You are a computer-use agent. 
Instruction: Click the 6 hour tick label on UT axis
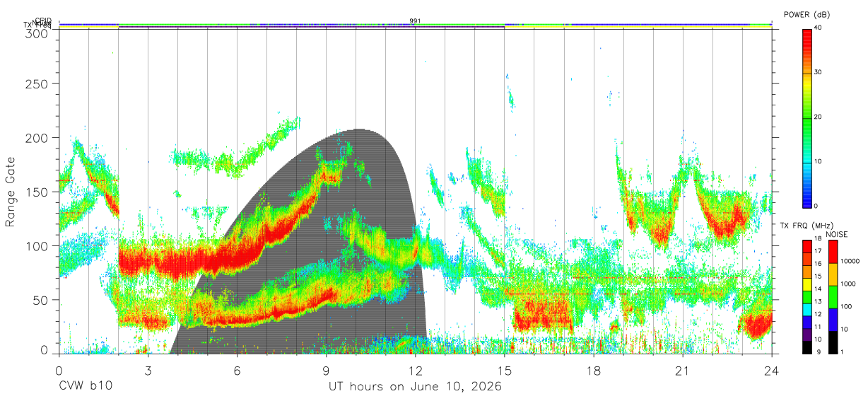[x=237, y=370]
